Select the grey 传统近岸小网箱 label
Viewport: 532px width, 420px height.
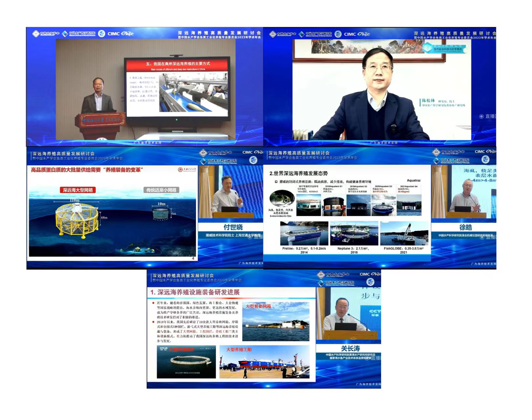(x=161, y=190)
